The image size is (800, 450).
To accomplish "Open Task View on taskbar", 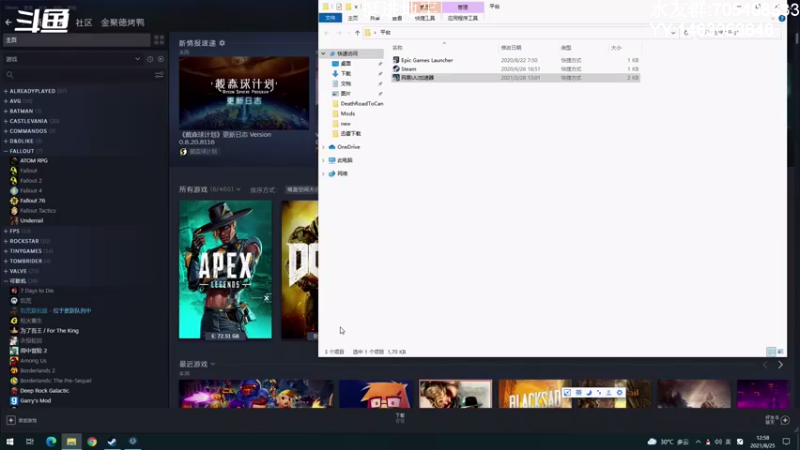I will point(30,441).
